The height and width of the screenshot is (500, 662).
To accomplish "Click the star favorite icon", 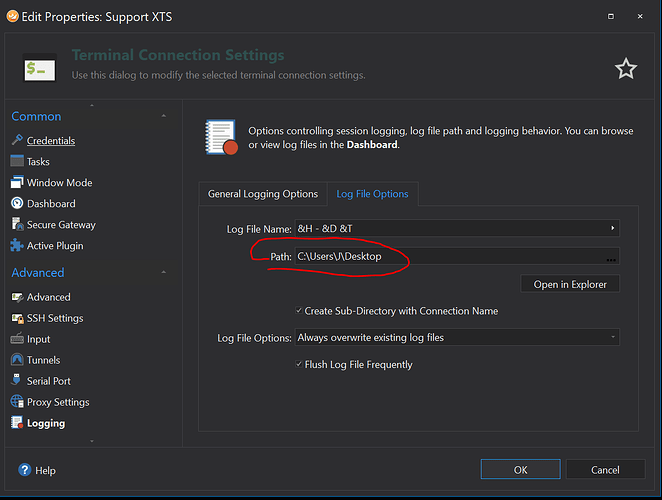I will 625,68.
